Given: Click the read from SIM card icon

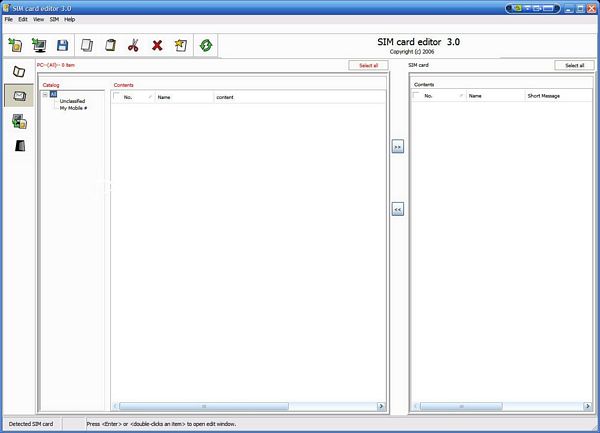Looking at the screenshot, I should click(x=15, y=45).
